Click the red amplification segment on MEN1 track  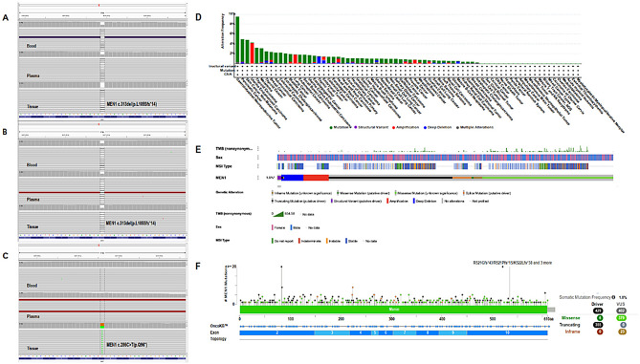[x=316, y=178]
